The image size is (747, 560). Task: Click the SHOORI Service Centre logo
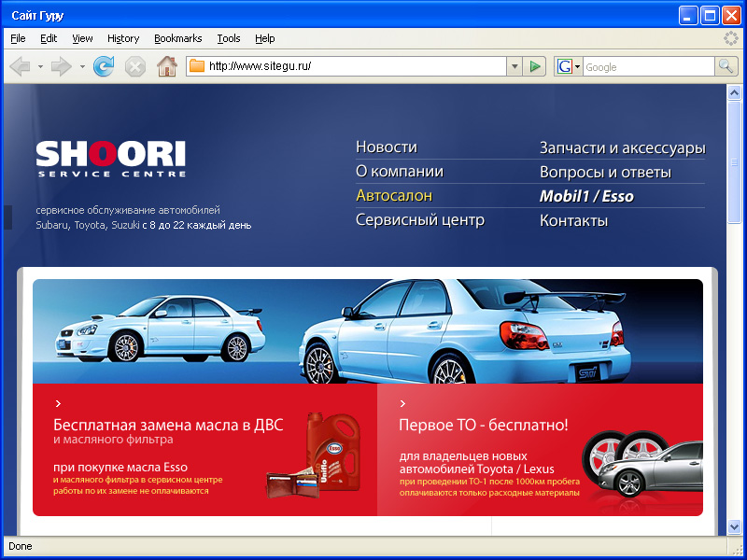click(111, 159)
